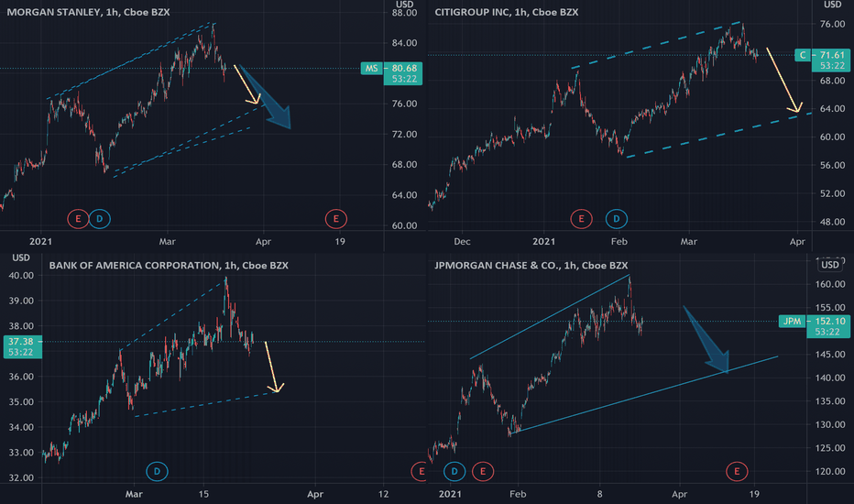Open JPMorgan's April earnings E marker
The height and width of the screenshot is (504, 854).
coord(737,471)
